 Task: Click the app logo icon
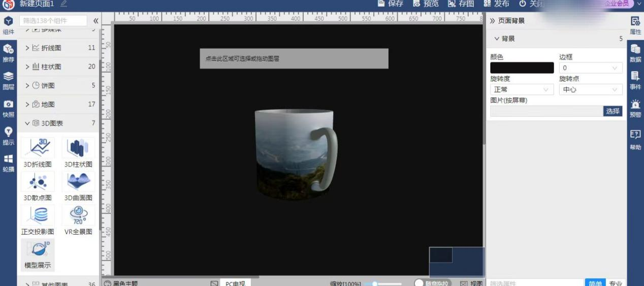coord(8,4)
